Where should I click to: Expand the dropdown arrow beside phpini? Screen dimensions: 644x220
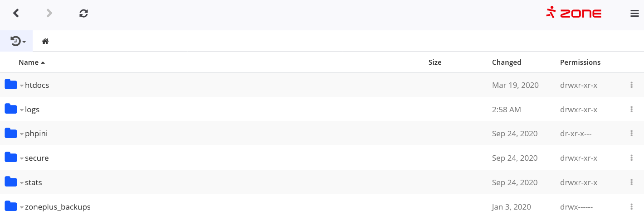[21, 134]
